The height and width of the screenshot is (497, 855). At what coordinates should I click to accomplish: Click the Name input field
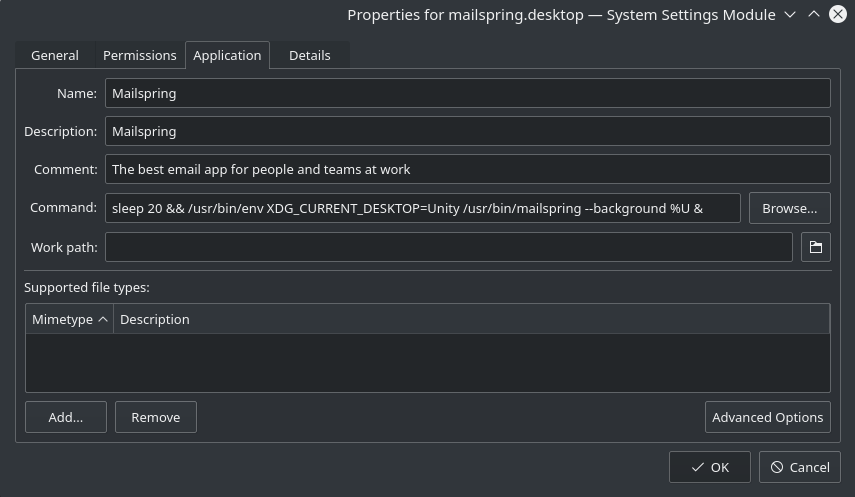coord(467,93)
